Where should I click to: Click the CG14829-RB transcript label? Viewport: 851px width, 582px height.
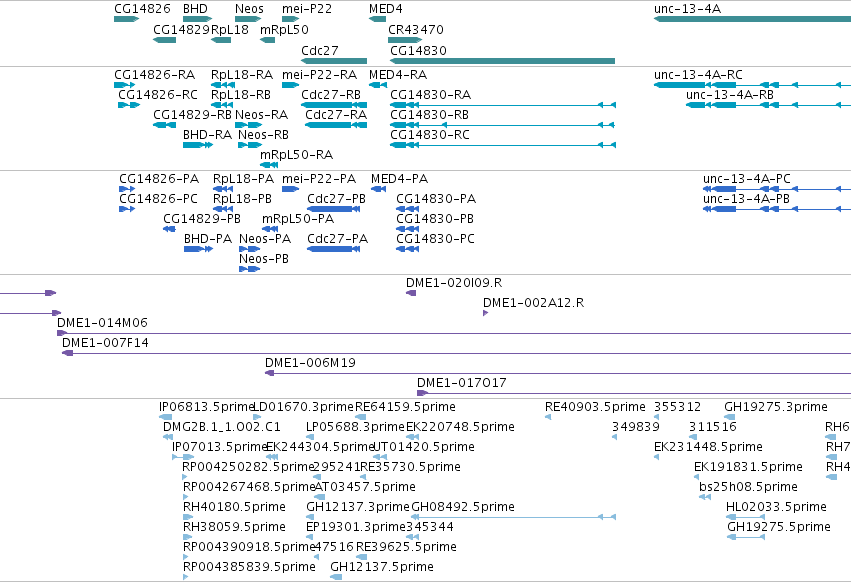(x=193, y=115)
